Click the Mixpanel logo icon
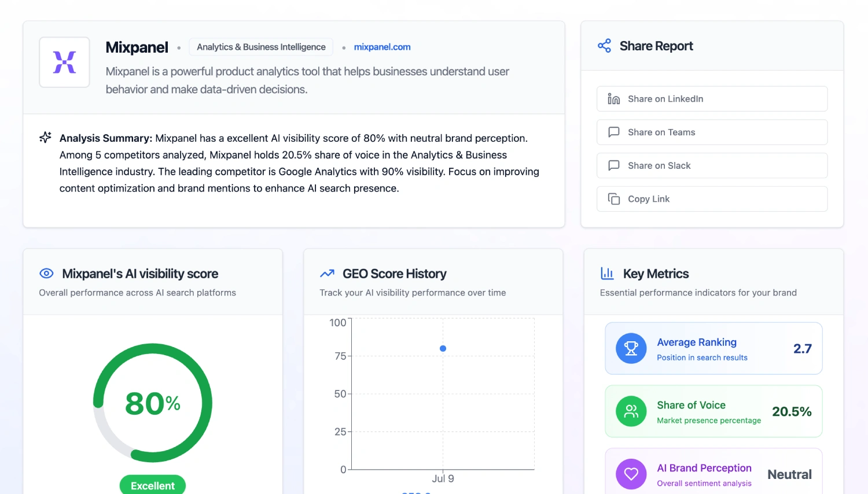The image size is (868, 494). pyautogui.click(x=64, y=62)
